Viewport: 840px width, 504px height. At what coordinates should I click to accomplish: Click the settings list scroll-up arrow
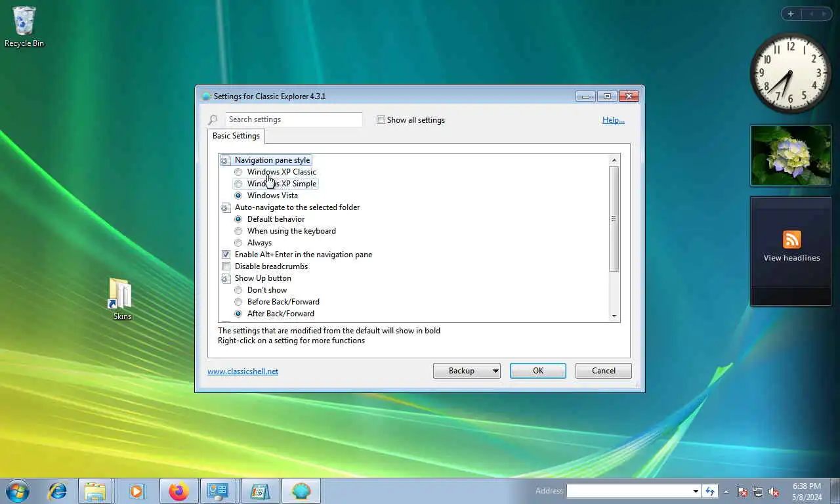(x=614, y=160)
